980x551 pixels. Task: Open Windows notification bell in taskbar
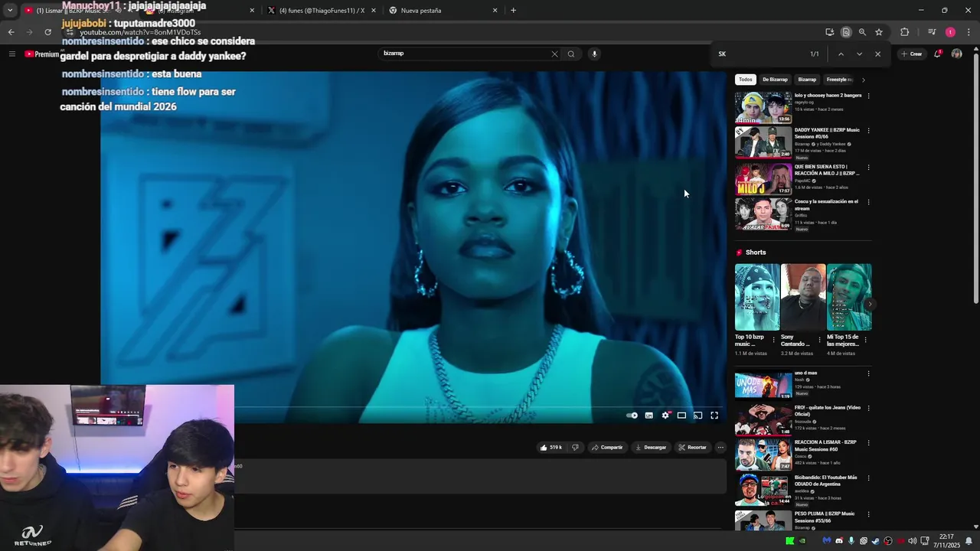tap(969, 541)
